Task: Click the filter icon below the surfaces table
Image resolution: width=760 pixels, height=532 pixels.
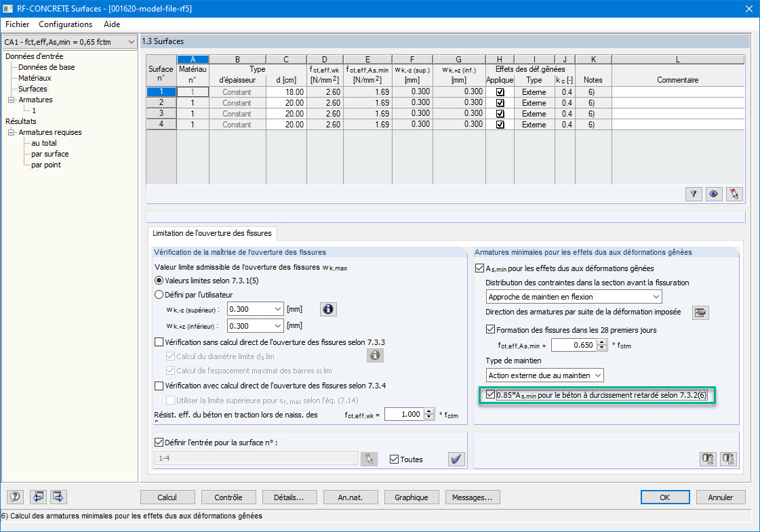Action: pos(694,195)
